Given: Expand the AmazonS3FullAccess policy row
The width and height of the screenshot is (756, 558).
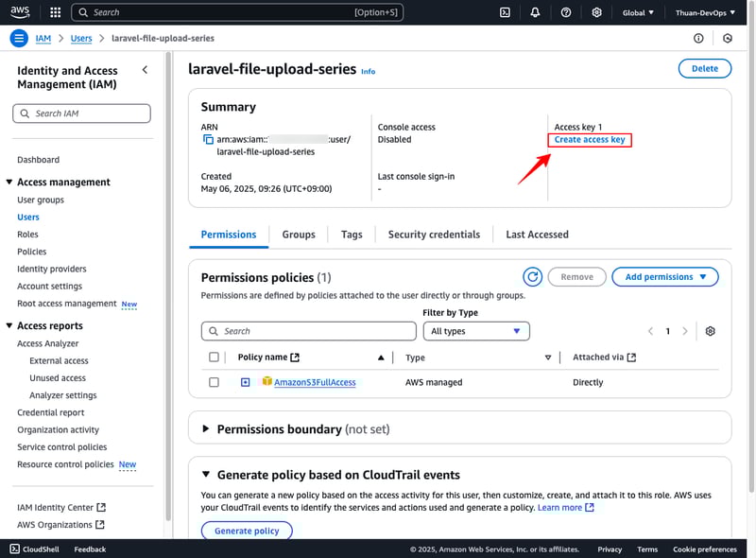Looking at the screenshot, I should 245,382.
